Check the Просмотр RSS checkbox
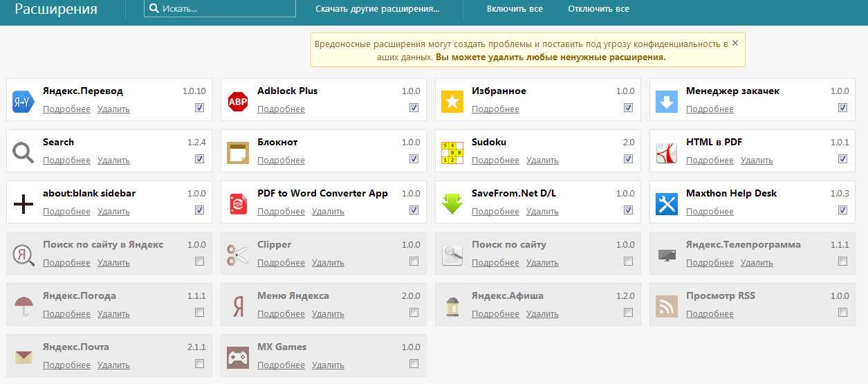Viewport: 868px width, 384px height. point(842,313)
